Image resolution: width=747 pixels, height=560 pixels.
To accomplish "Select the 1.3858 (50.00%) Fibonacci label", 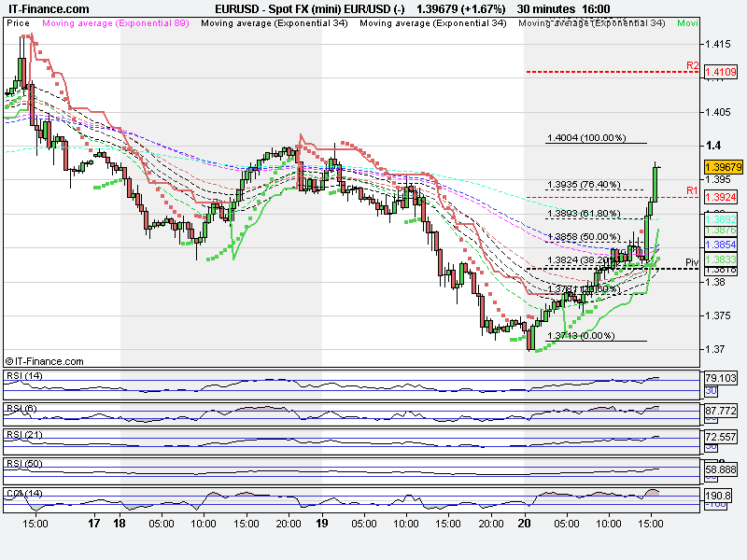I will 585,237.
